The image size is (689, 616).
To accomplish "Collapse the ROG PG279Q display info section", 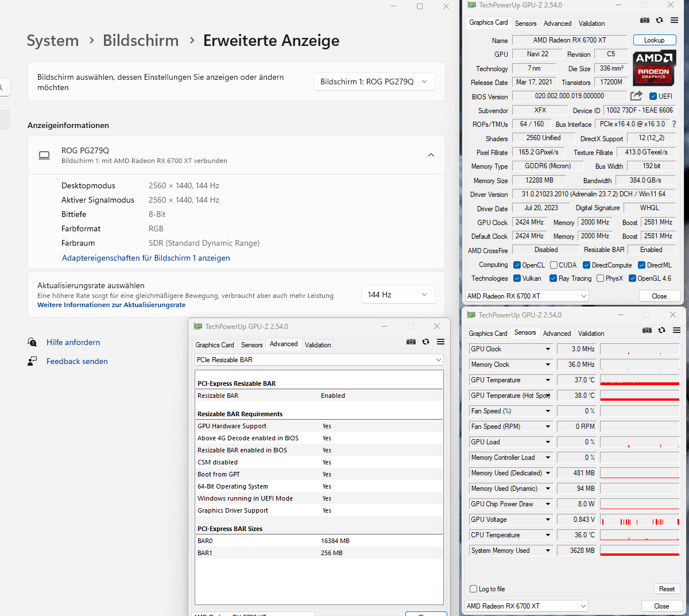I will (x=431, y=155).
